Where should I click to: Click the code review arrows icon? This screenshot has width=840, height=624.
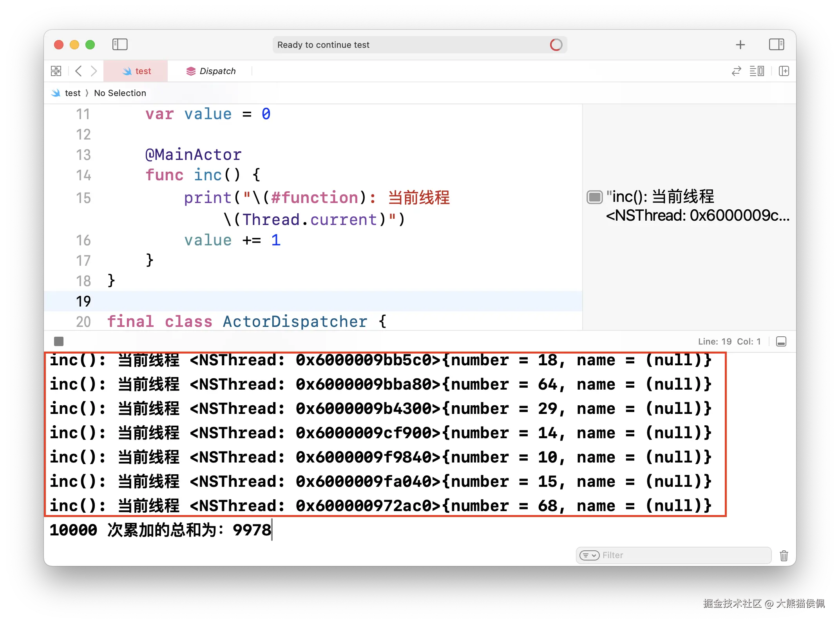(736, 71)
